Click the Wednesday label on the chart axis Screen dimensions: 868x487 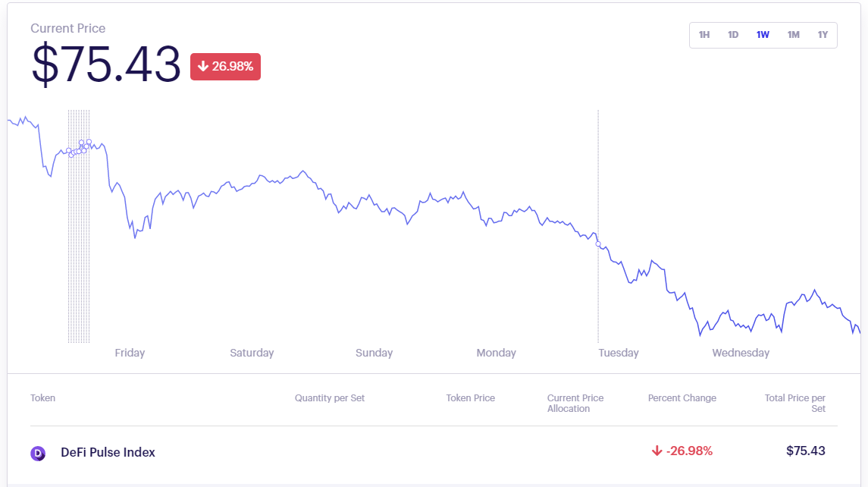click(741, 353)
